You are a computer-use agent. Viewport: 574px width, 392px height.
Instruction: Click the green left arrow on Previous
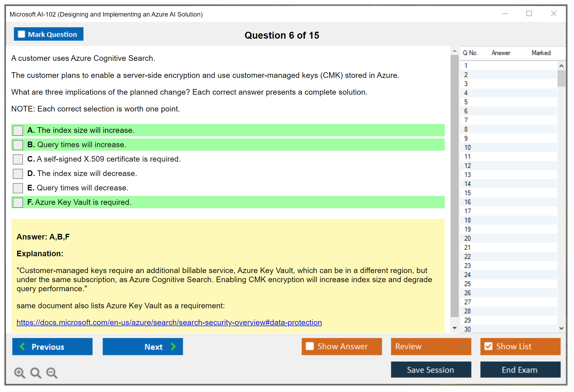click(x=23, y=346)
